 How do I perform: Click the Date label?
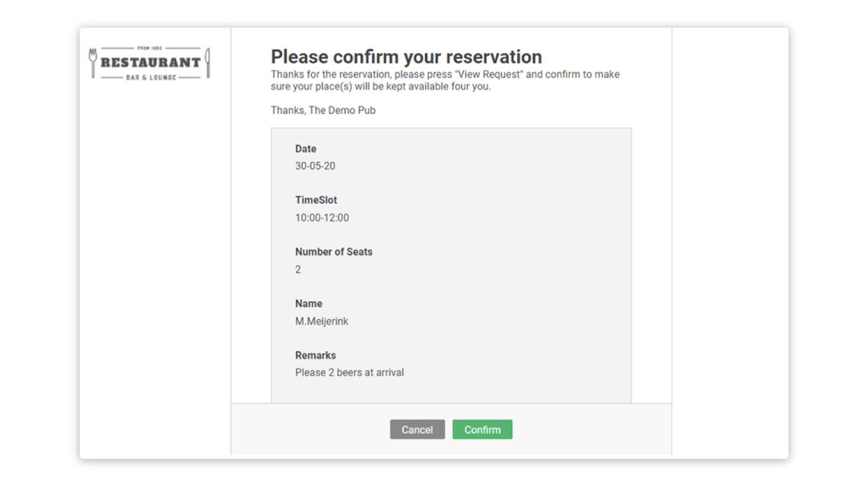(306, 149)
